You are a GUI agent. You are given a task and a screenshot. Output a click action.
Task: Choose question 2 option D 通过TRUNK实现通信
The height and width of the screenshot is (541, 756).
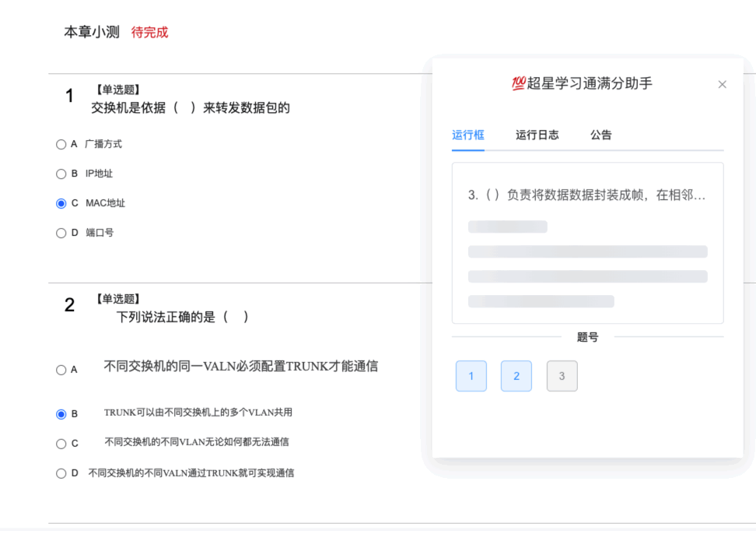(x=61, y=473)
